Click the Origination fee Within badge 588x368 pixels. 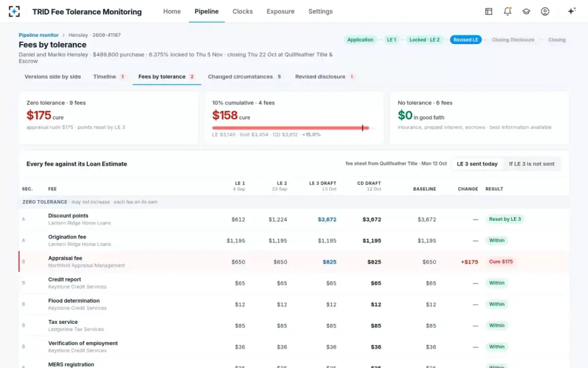point(496,240)
